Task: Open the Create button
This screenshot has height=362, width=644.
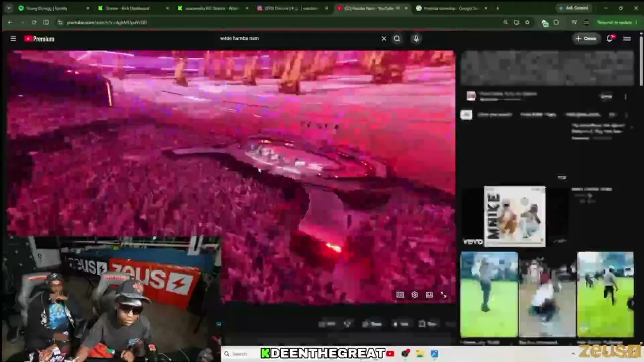Action: pos(586,39)
